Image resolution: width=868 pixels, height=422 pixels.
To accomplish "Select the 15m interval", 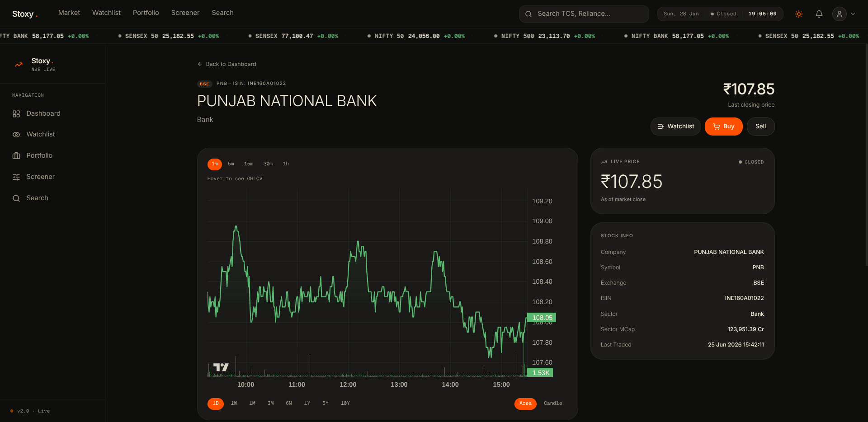I will (x=249, y=164).
